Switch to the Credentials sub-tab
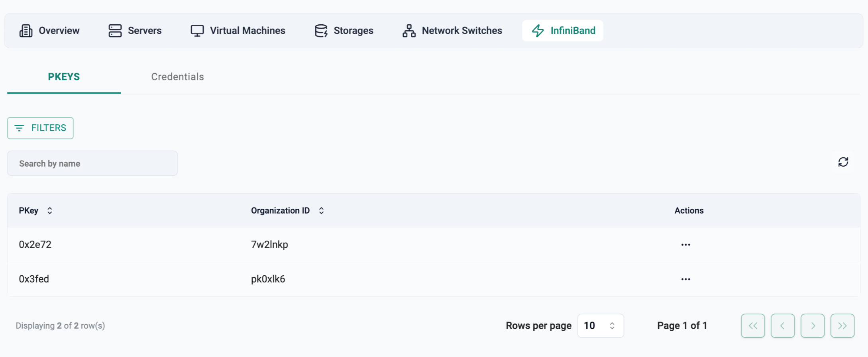Image resolution: width=868 pixels, height=357 pixels. [177, 77]
